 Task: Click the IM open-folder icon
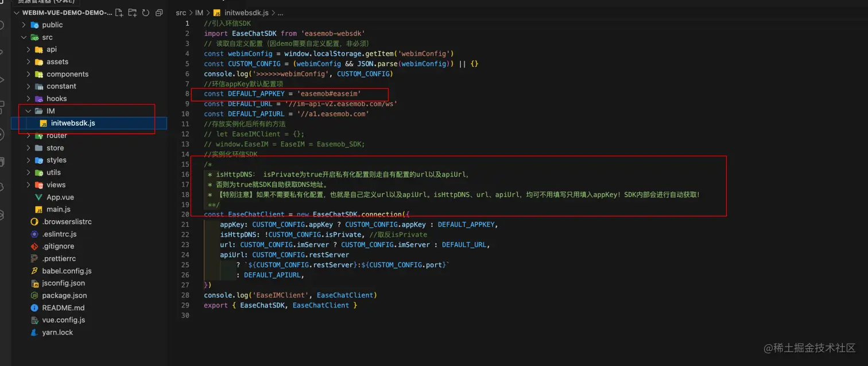39,111
